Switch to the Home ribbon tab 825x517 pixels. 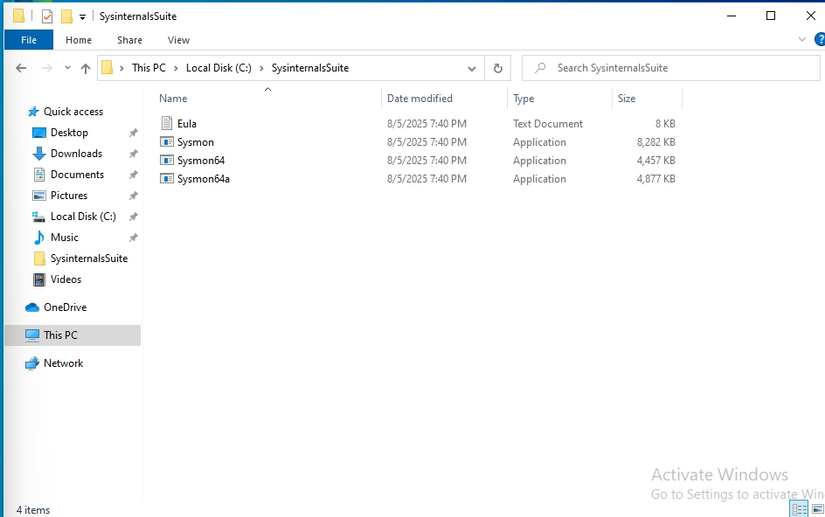[78, 40]
